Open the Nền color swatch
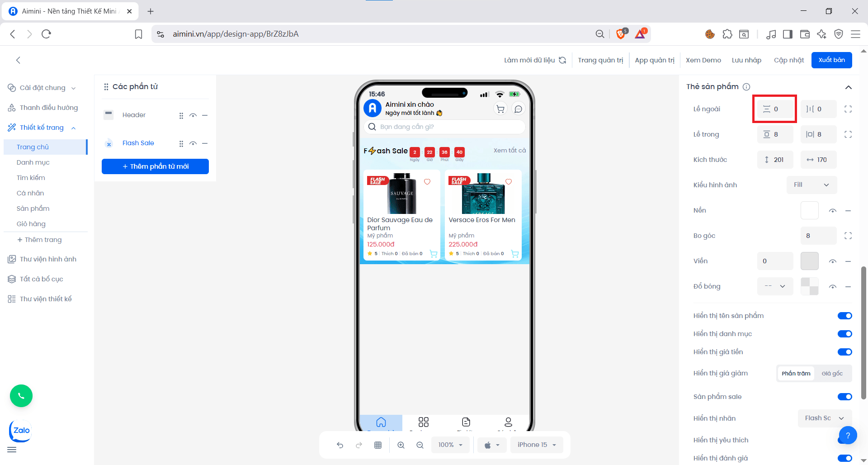 coord(809,210)
